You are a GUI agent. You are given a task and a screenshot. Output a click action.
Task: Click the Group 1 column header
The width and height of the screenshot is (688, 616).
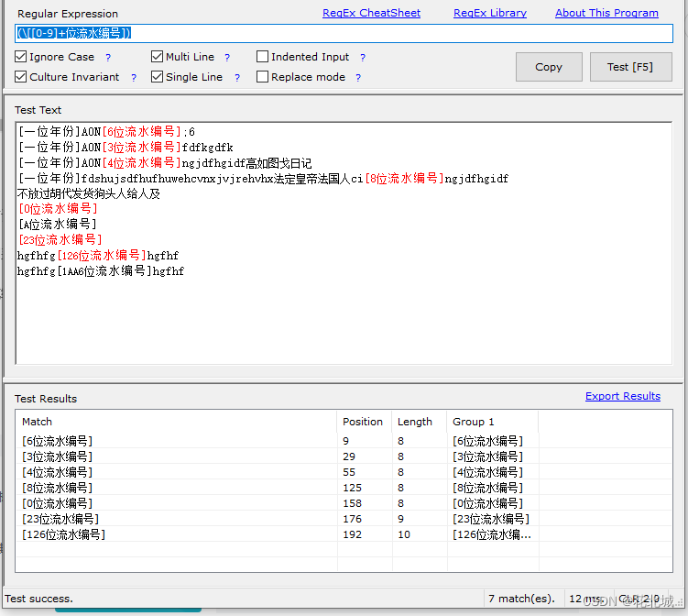492,422
